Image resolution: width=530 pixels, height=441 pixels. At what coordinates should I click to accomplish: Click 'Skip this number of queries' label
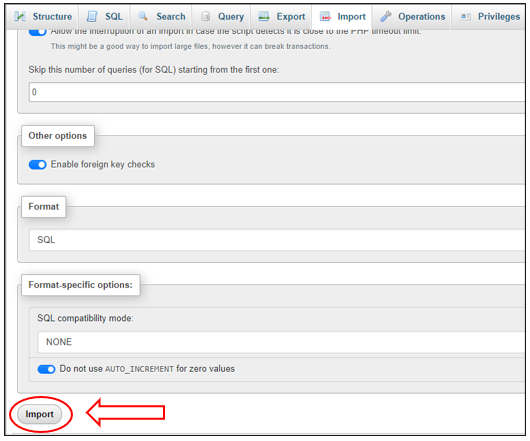click(x=154, y=70)
